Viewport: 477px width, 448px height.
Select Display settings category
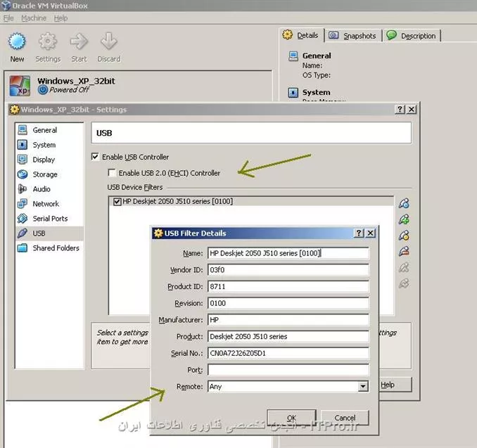[x=49, y=160]
